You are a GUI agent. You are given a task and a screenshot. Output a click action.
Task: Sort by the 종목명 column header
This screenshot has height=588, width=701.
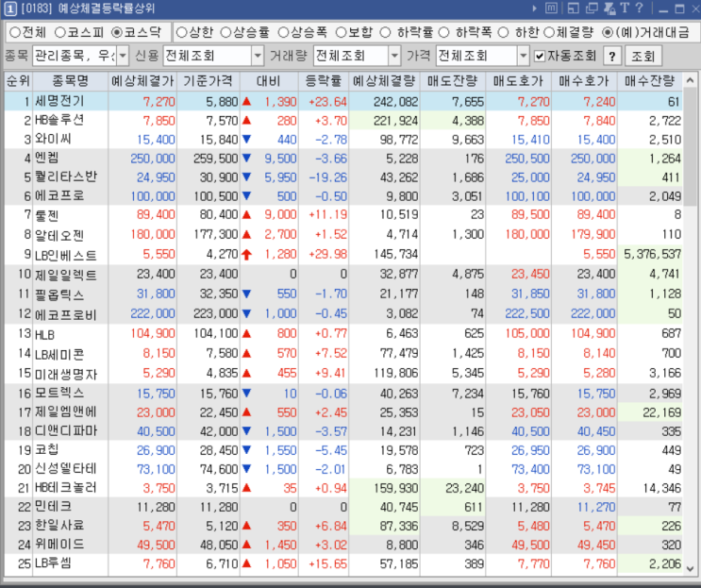tap(70, 81)
